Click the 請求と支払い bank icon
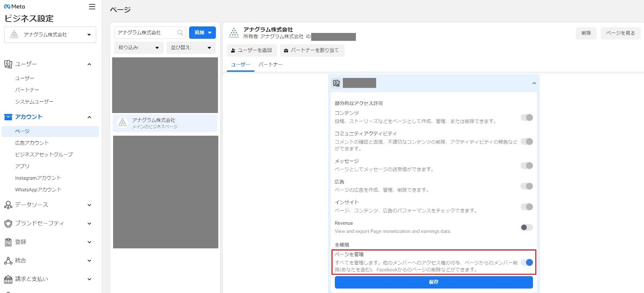 (8, 279)
